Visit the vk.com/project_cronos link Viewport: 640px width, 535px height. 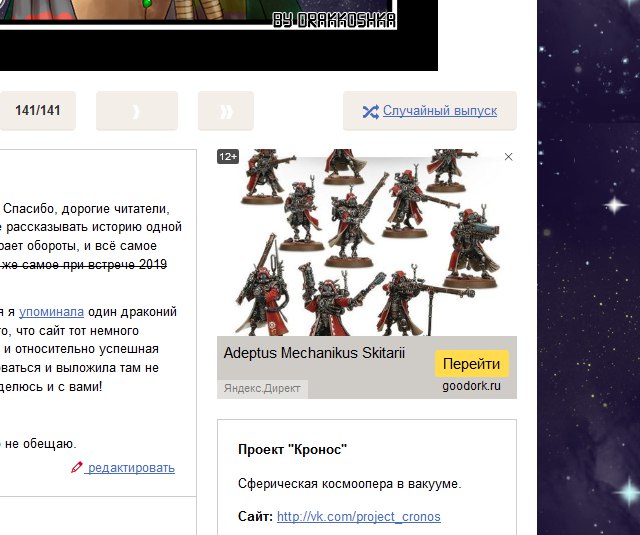(358, 517)
